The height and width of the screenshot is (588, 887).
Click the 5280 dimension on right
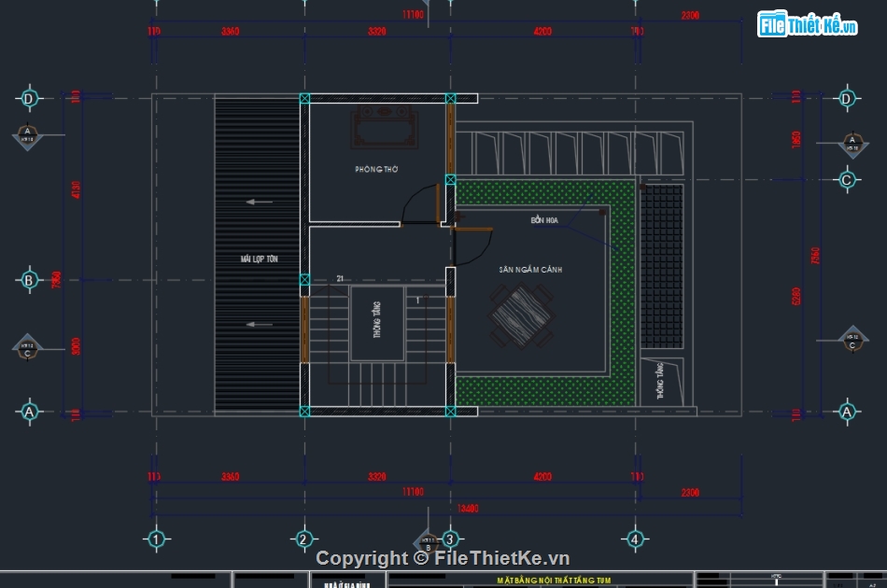(x=795, y=296)
